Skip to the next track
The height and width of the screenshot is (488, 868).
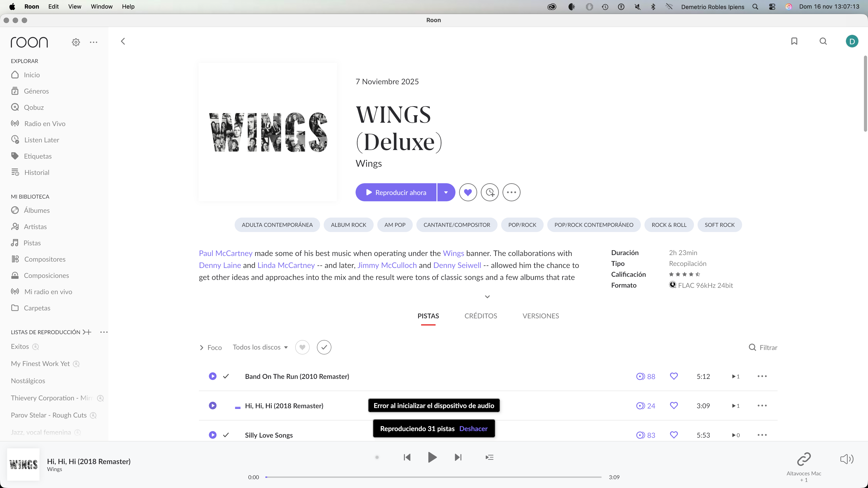click(x=458, y=457)
